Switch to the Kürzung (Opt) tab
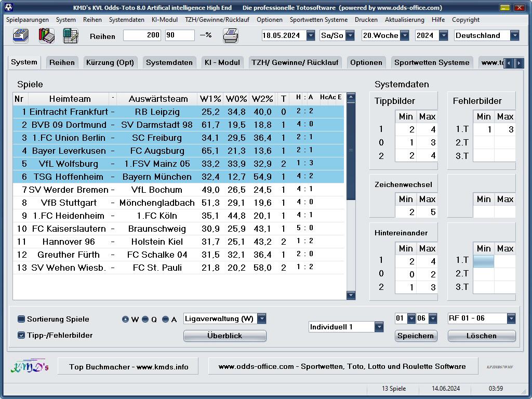The width and height of the screenshot is (532, 399). click(x=110, y=62)
